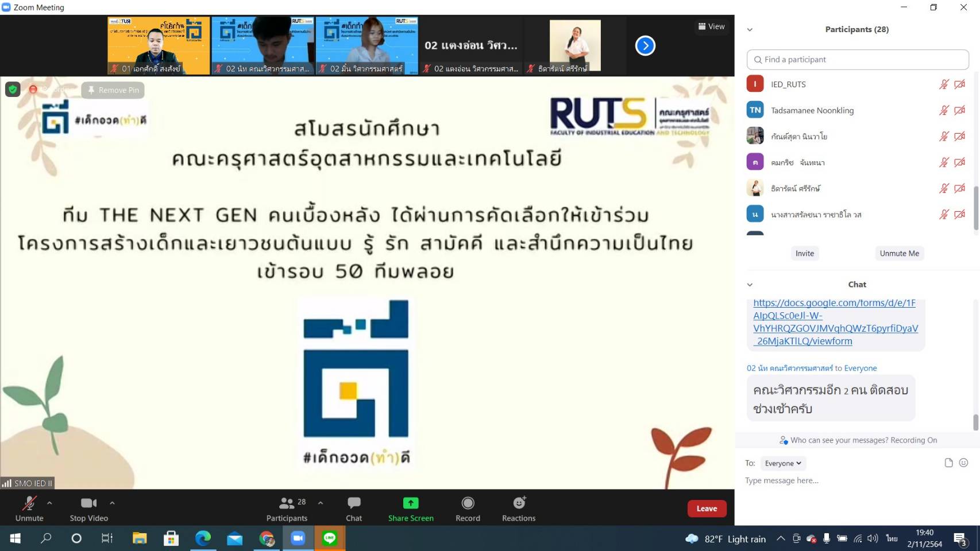Toggle Stop Video camera button
Viewport: 980px width, 551px height.
(88, 508)
